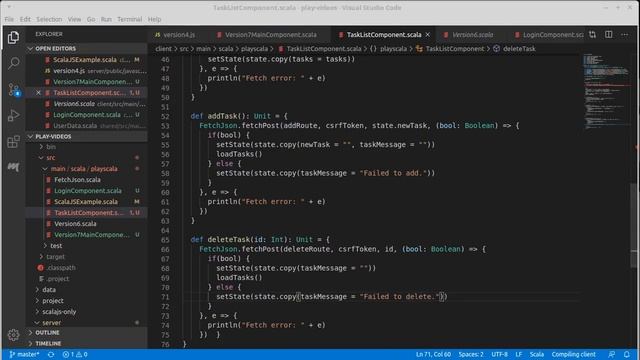Screen dimensions: 640x360
Task: Open LoginComponent.scala in the file tree
Action: [x=87, y=191]
